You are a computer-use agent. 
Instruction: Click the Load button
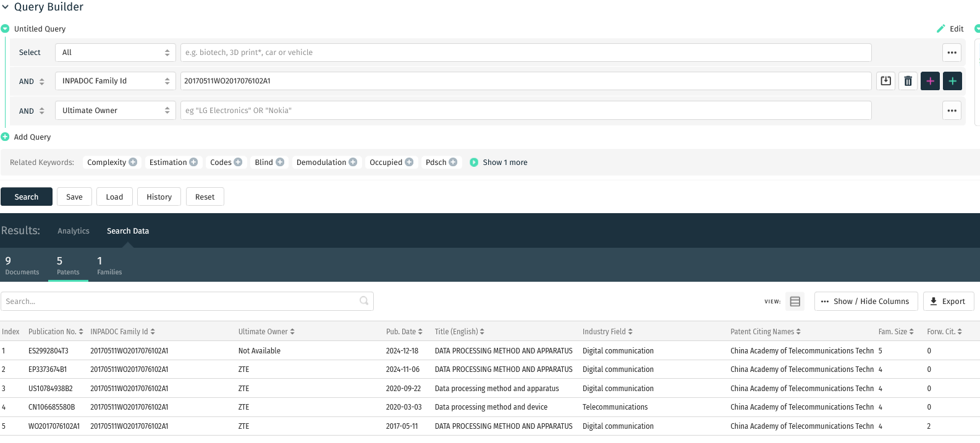114,196
